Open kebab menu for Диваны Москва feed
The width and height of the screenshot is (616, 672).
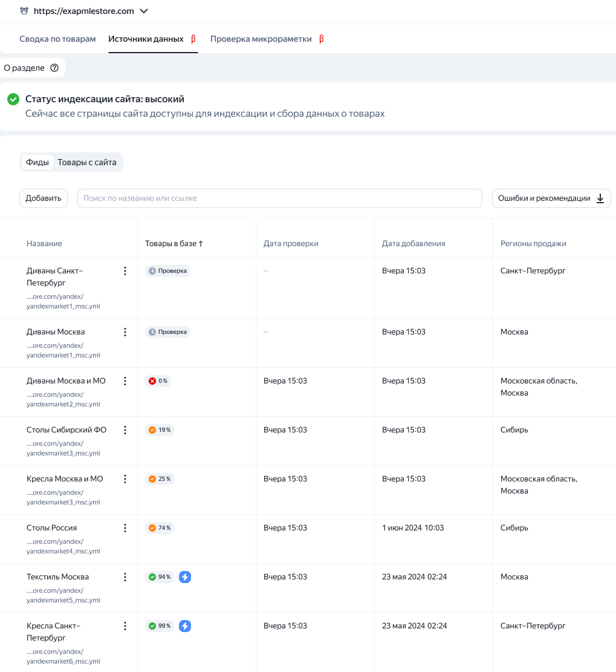125,331
